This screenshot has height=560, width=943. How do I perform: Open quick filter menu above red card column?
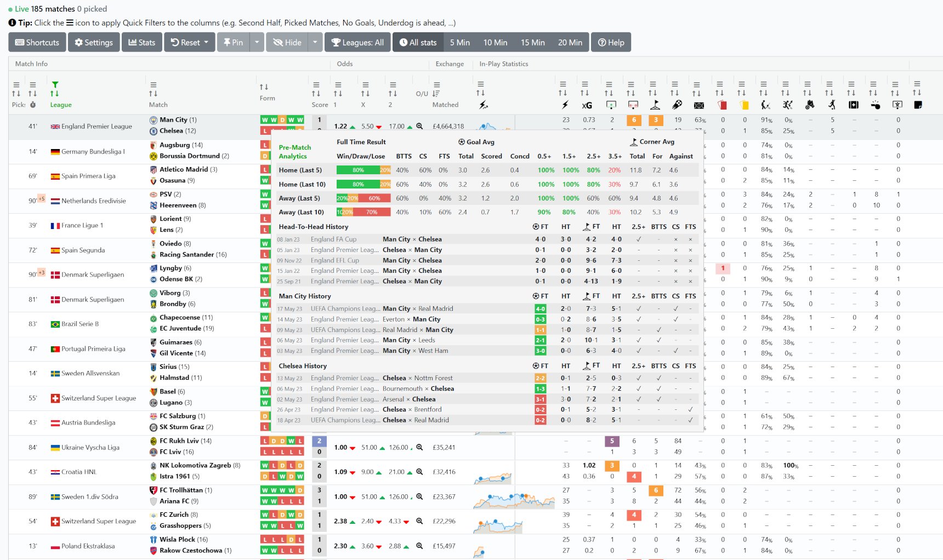[719, 84]
